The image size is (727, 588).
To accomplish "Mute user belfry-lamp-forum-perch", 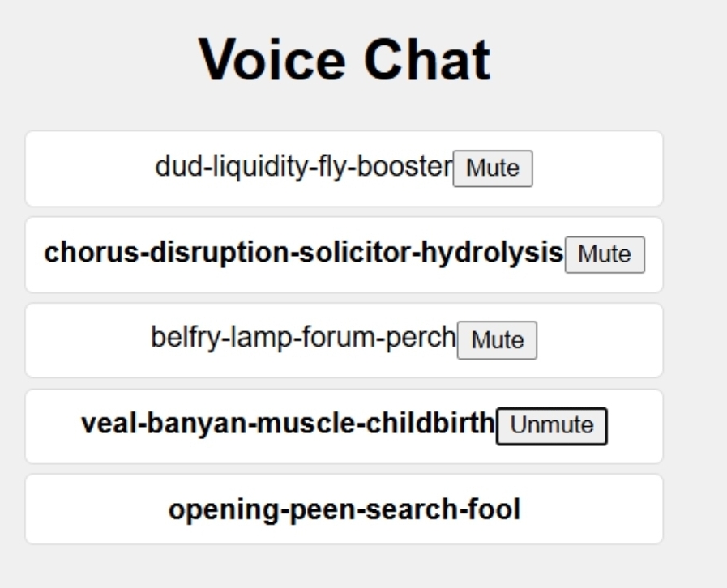I will [x=497, y=340].
